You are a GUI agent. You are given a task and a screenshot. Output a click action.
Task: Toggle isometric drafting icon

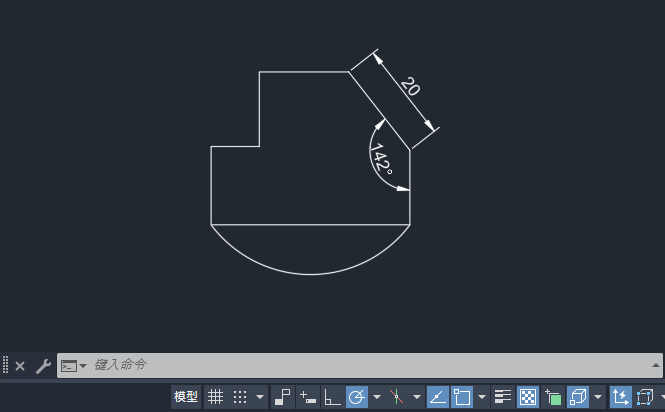(397, 397)
